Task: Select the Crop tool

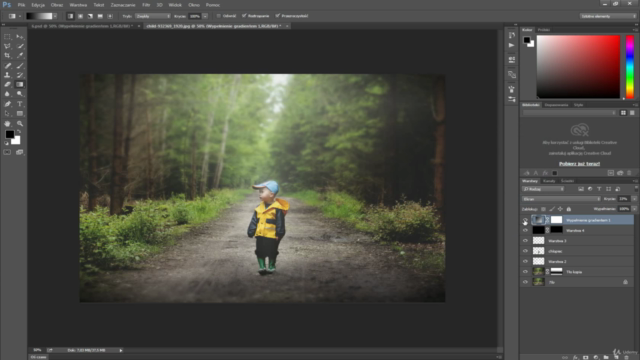Action: click(7, 56)
